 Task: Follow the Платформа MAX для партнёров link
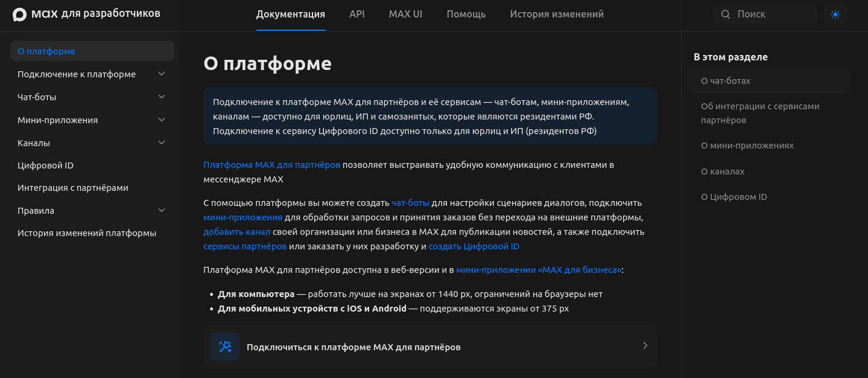(x=272, y=165)
